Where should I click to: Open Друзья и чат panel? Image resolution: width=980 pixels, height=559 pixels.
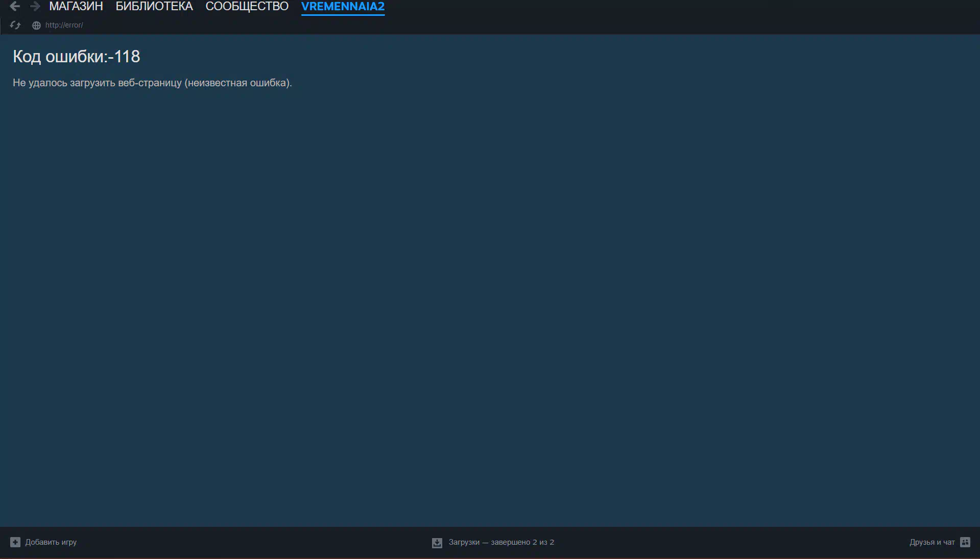tap(940, 542)
